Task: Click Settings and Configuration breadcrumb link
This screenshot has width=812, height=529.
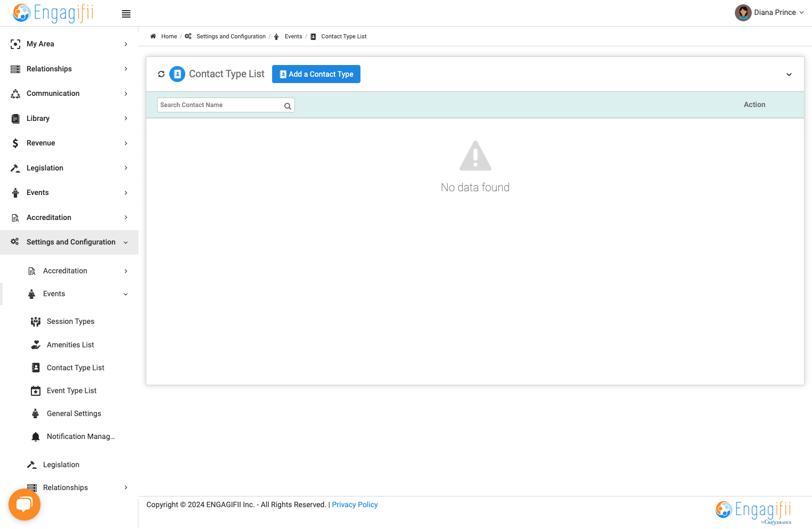Action: pos(231,36)
